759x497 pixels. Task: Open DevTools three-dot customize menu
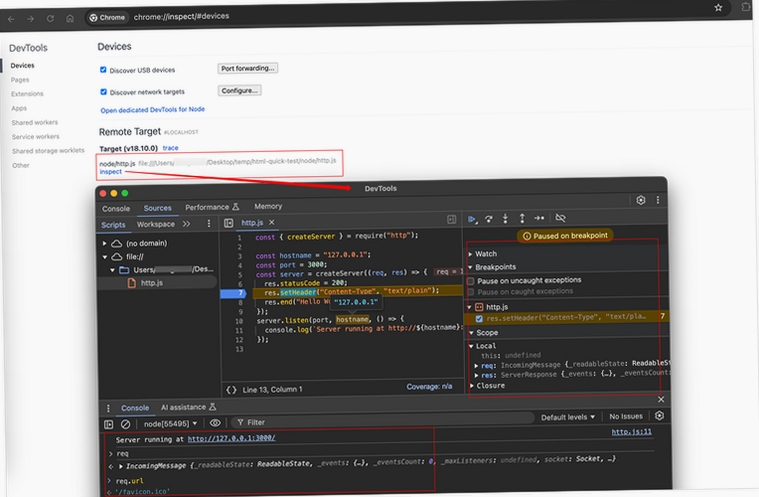(657, 200)
